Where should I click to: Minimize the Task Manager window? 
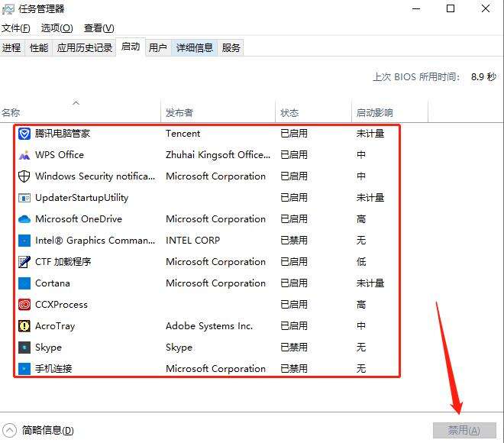[x=416, y=9]
